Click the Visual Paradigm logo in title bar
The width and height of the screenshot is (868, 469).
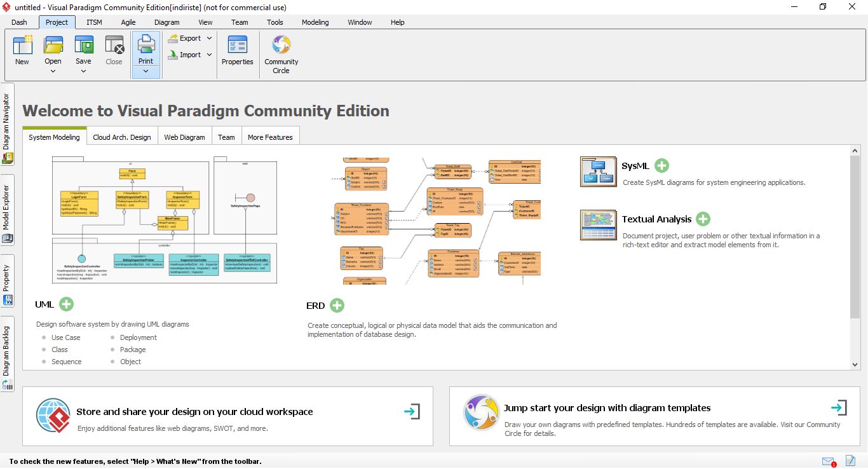(x=6, y=7)
